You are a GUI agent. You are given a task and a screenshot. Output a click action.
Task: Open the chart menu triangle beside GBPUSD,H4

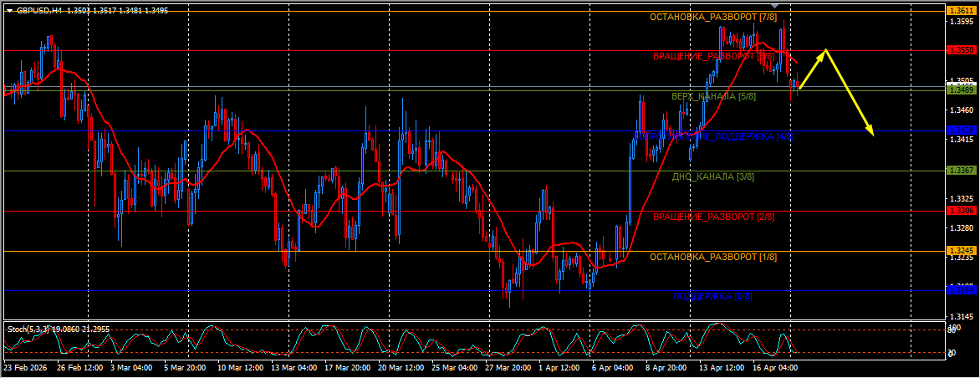(x=8, y=11)
